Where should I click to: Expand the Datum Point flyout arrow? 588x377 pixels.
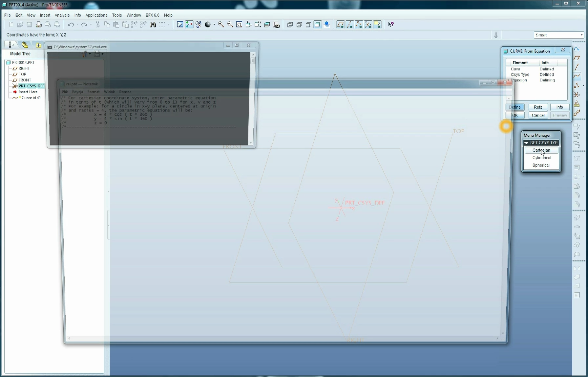click(x=583, y=85)
